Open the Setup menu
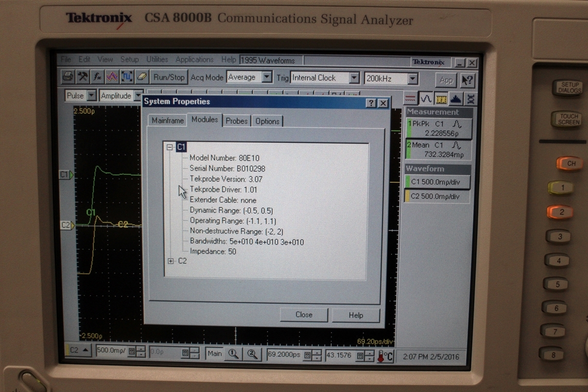This screenshot has height=392, width=588. pos(129,59)
